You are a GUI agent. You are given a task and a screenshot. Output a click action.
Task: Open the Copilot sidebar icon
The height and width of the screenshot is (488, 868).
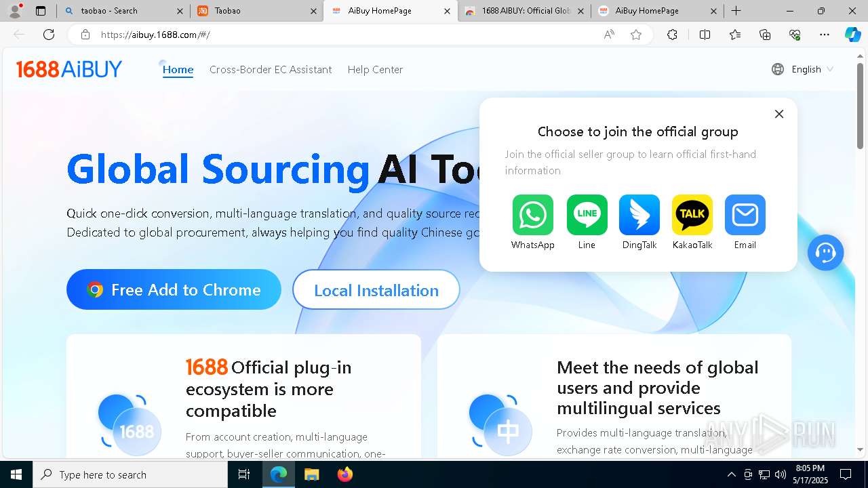pos(853,35)
